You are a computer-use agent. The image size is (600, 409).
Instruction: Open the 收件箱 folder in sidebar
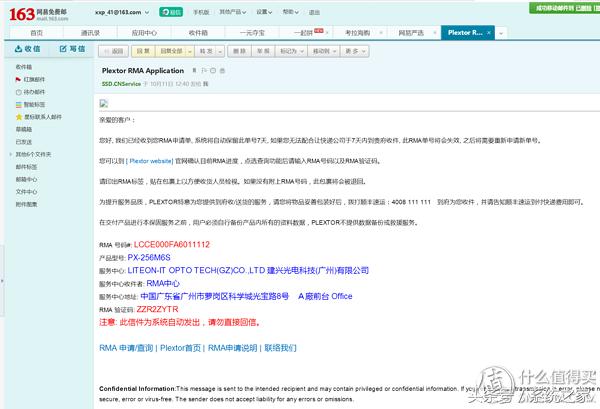pyautogui.click(x=24, y=67)
